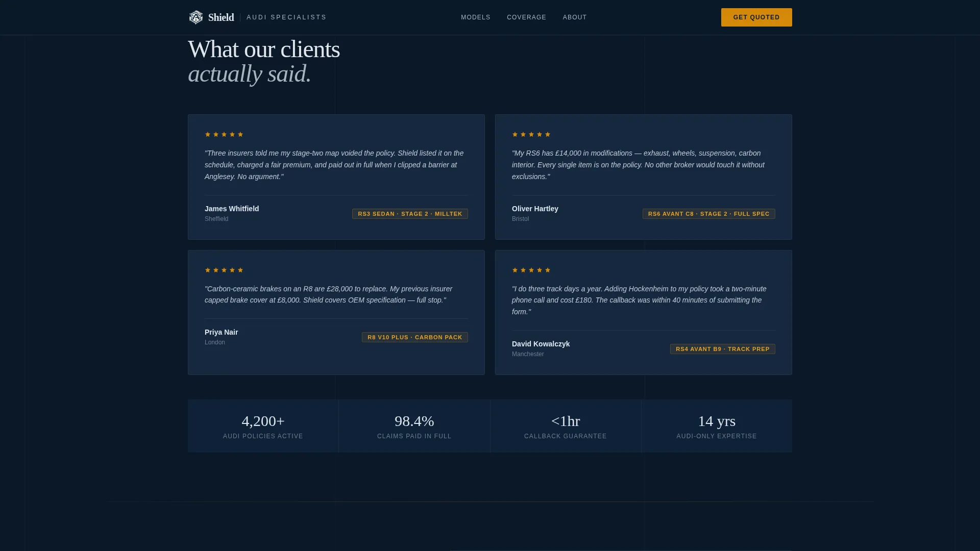980x551 pixels.
Task: Click the Audi Policies Active label
Action: point(263,436)
